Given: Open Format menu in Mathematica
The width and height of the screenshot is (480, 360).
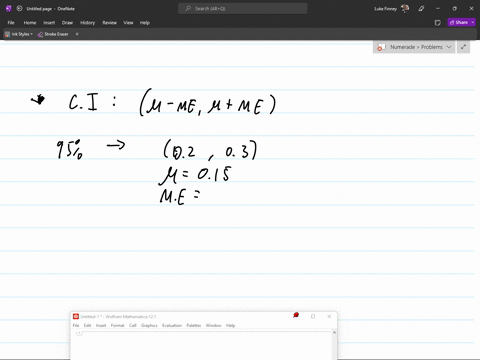Looking at the screenshot, I should (x=117, y=325).
